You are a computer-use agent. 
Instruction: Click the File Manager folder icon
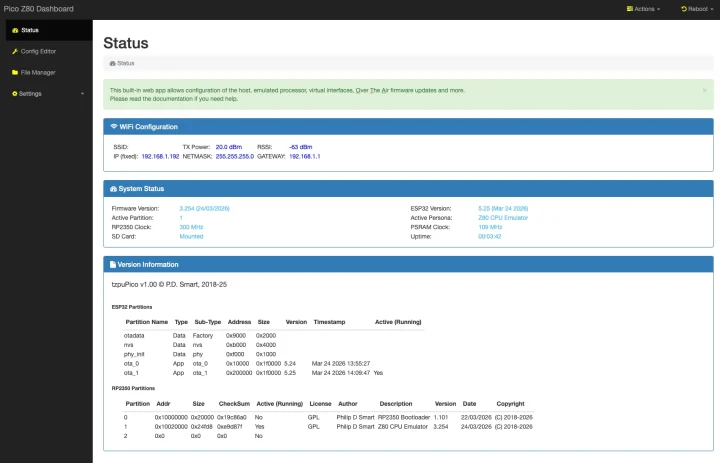click(x=14, y=72)
